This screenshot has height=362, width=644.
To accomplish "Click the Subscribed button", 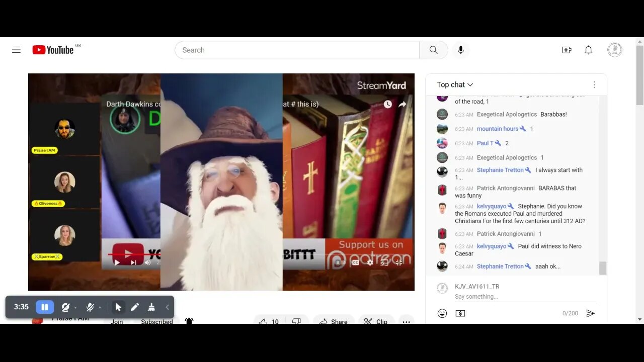I will 157,321.
